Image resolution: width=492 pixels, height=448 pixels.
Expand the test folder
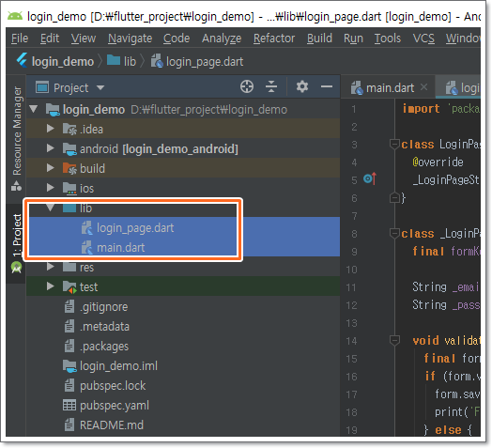click(50, 286)
